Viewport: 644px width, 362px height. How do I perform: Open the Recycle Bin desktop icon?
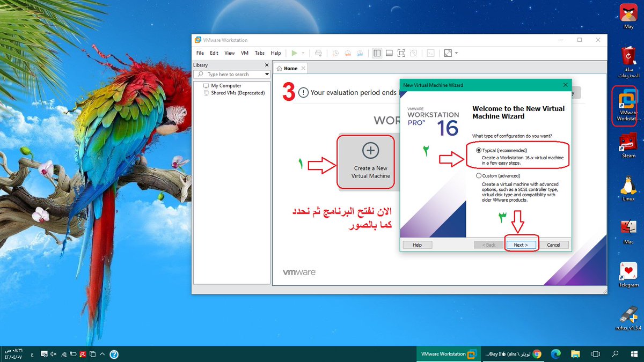(x=628, y=62)
